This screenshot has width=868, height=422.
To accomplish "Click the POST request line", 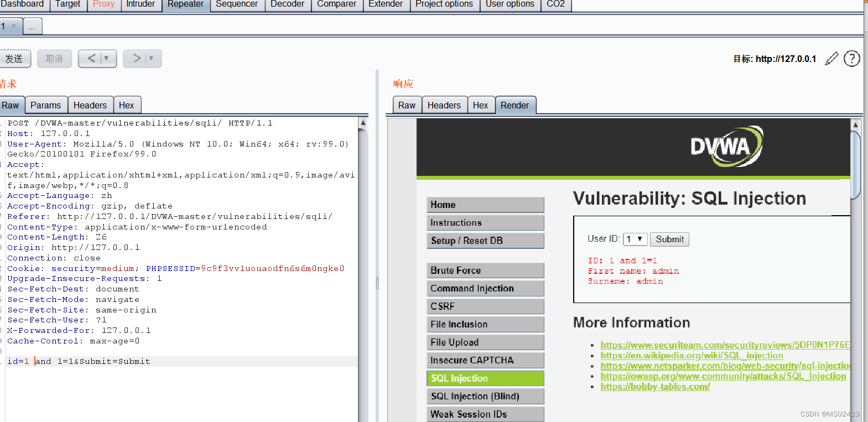I will 140,123.
